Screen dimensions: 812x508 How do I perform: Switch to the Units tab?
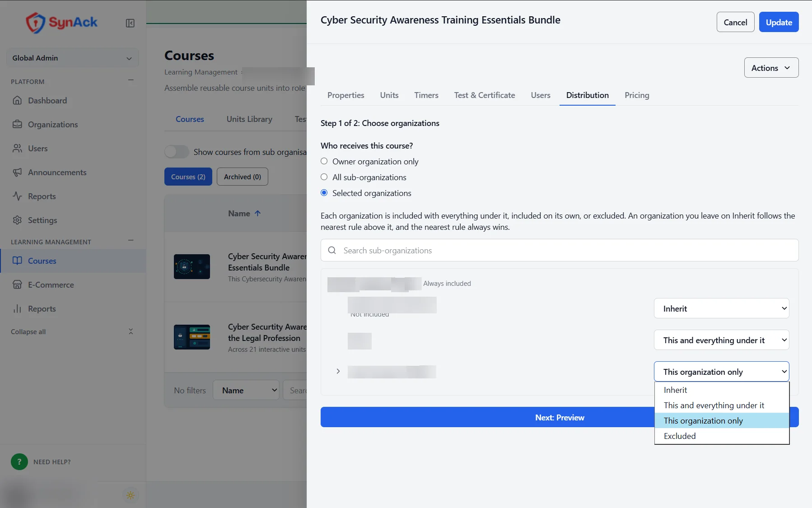[x=389, y=95]
